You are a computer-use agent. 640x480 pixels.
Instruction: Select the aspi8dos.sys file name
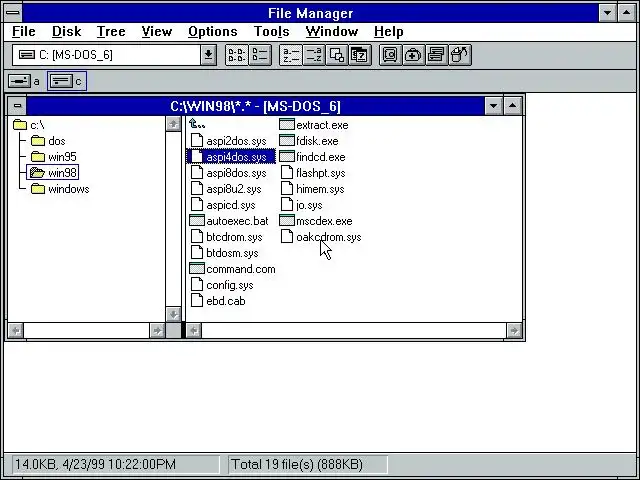[236, 173]
